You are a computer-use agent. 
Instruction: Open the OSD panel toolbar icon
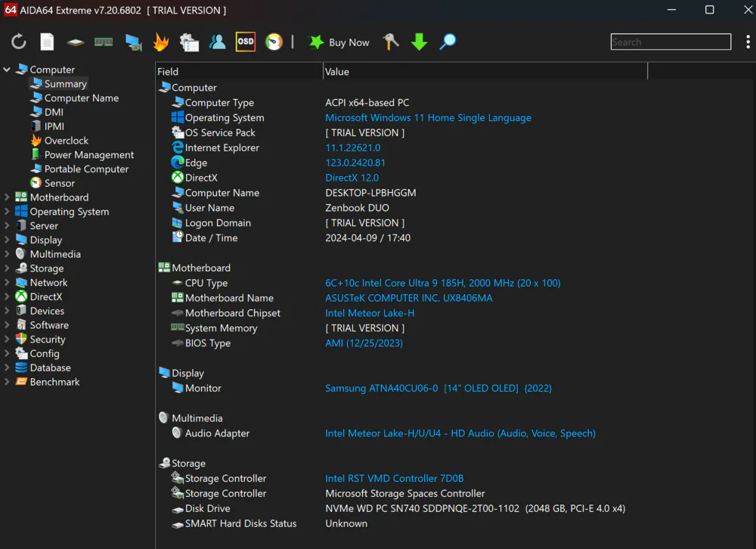tap(246, 42)
